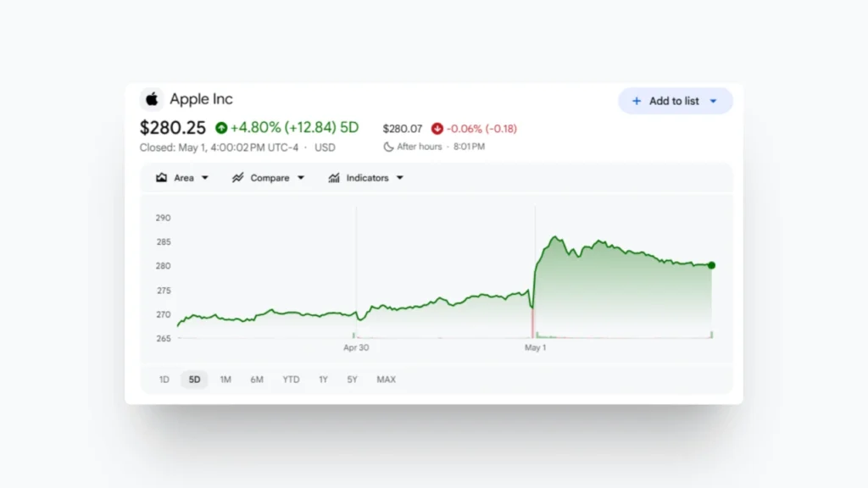The width and height of the screenshot is (868, 488).
Task: Select the YTD time range
Action: coord(291,380)
